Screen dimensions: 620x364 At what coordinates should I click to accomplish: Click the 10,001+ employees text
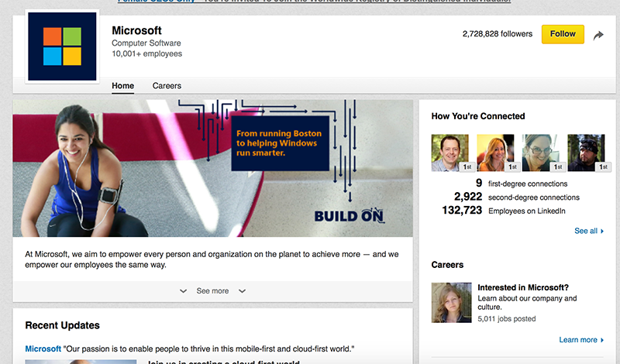click(146, 53)
